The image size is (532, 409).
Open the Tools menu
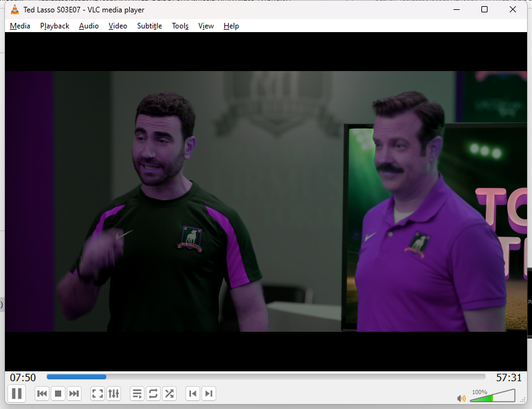180,26
